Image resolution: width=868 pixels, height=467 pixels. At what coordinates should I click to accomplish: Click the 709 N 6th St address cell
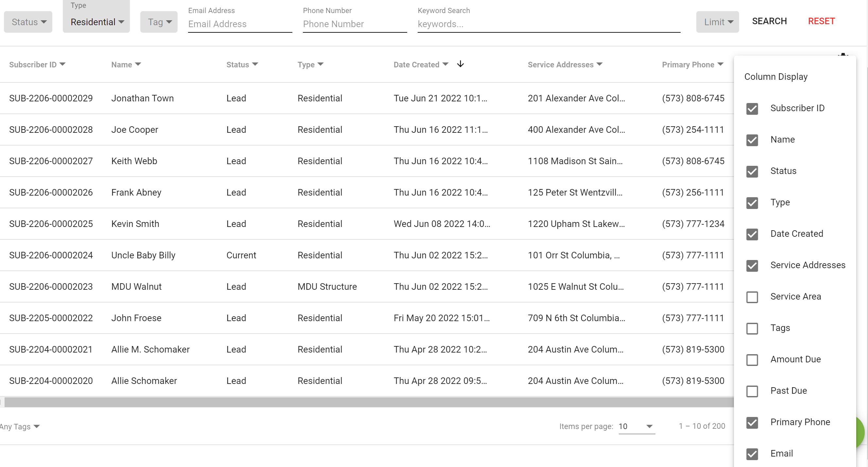pyautogui.click(x=576, y=318)
